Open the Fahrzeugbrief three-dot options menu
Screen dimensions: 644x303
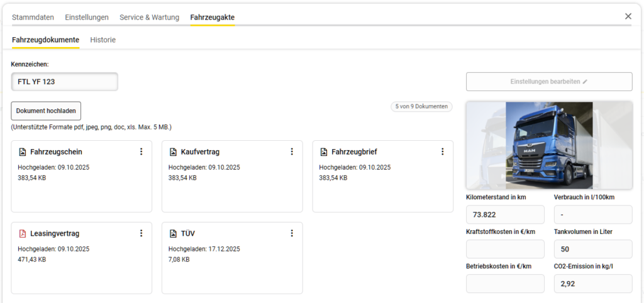point(442,151)
